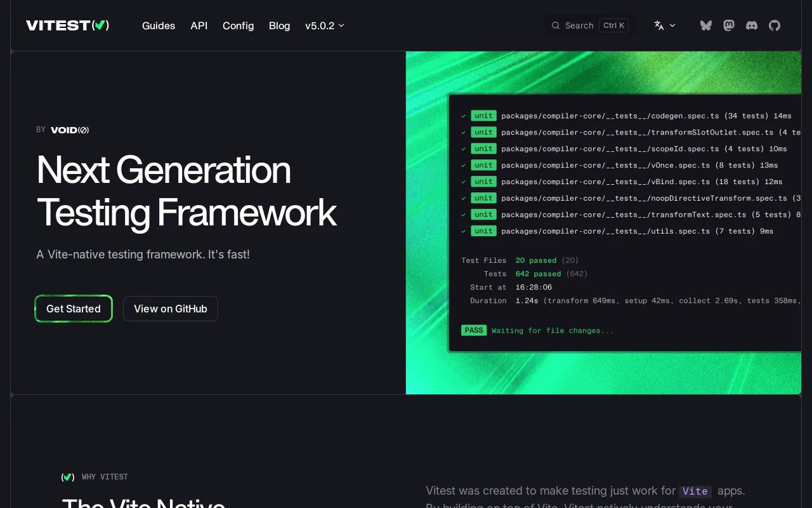The image size is (812, 508).
Task: Open the GitHub repository icon in the header
Action: (775, 25)
